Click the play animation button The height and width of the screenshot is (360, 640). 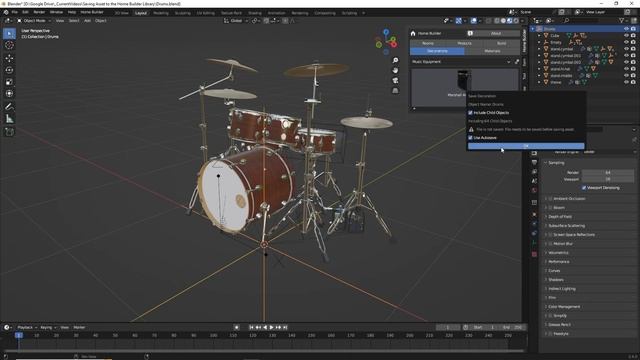[x=271, y=327]
